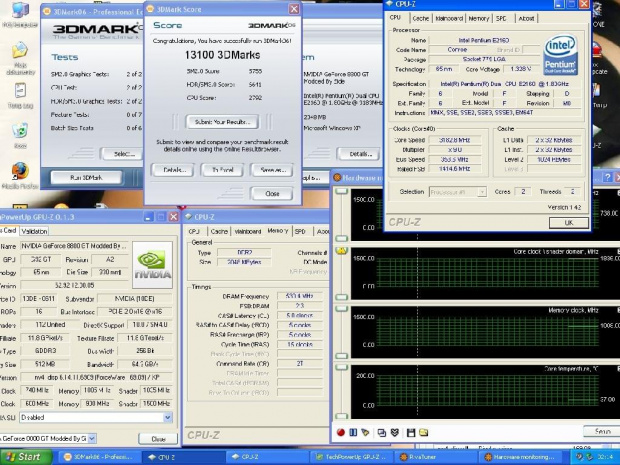Screen dimensions: 620x465
Task: Click the CPU Score value 2792
Action: 255,98
